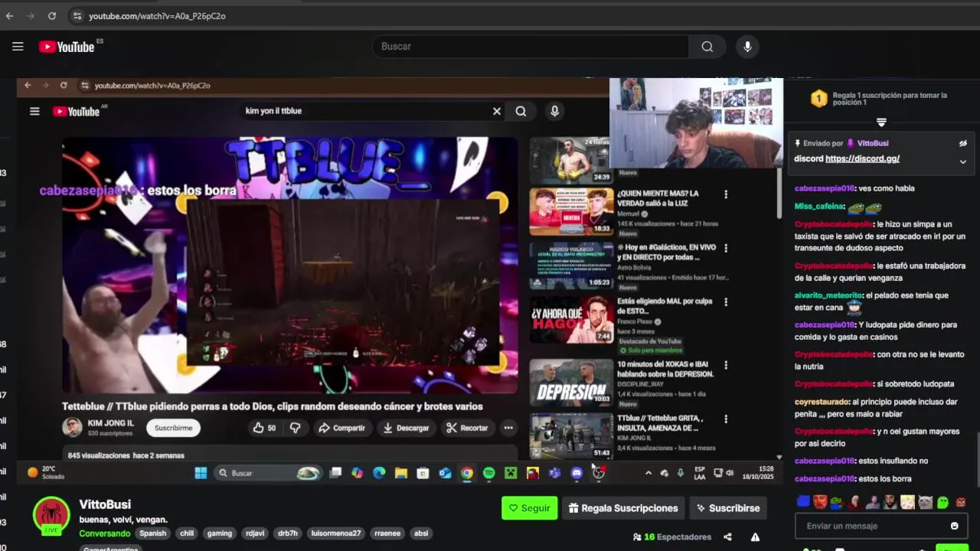Select the drb7h tag
The width and height of the screenshot is (980, 551).
tap(287, 533)
